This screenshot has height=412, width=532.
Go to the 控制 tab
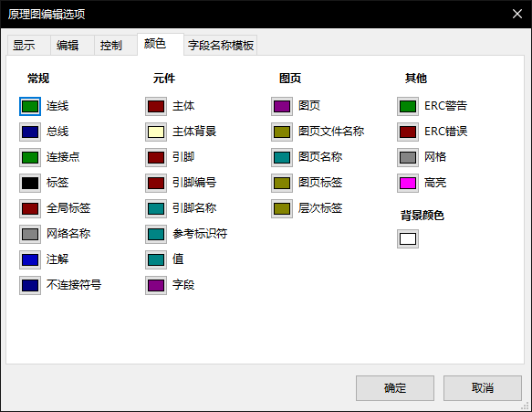tap(116, 45)
